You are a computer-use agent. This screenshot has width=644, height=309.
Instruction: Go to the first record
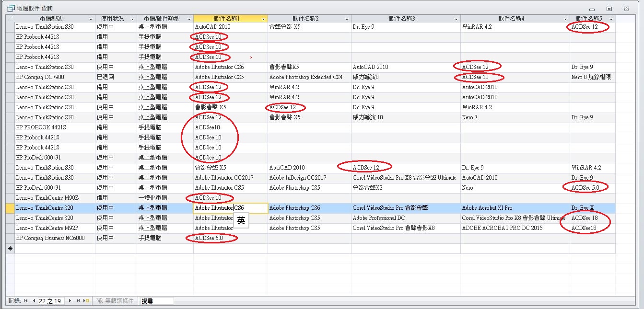click(26, 301)
